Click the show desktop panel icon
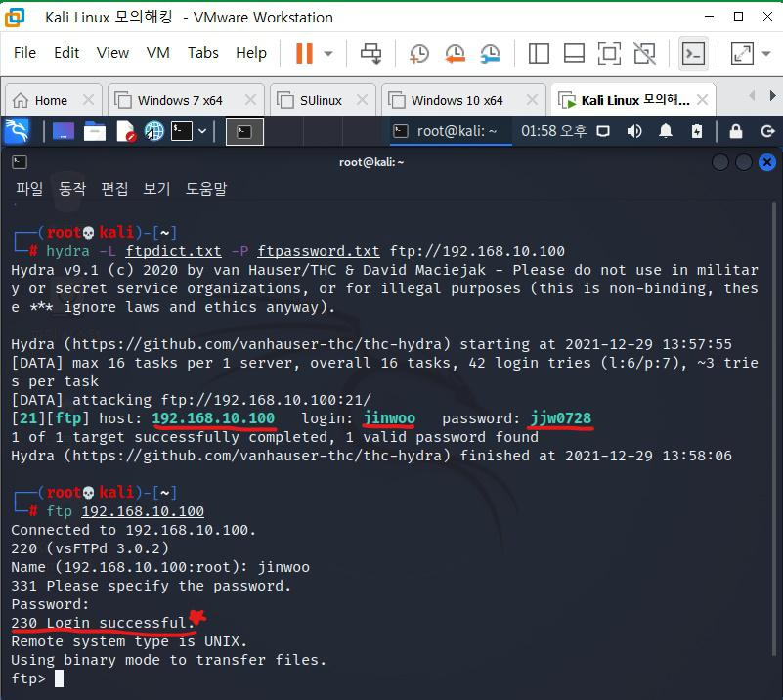 (x=64, y=131)
